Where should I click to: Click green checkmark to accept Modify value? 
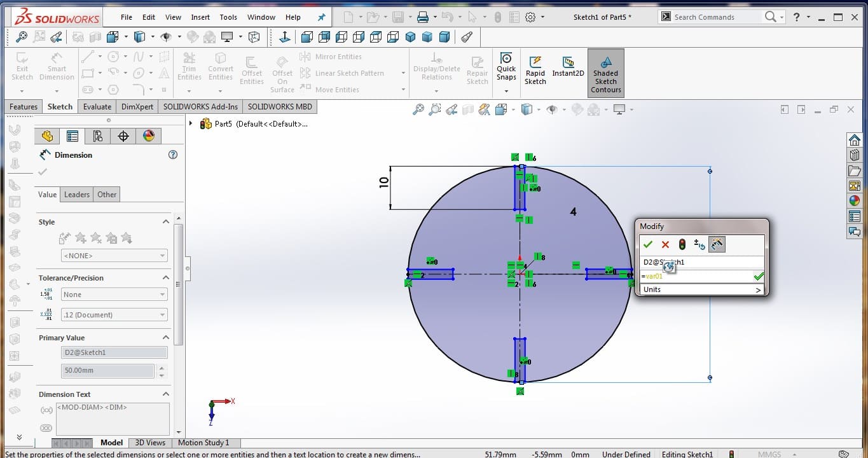pos(647,244)
